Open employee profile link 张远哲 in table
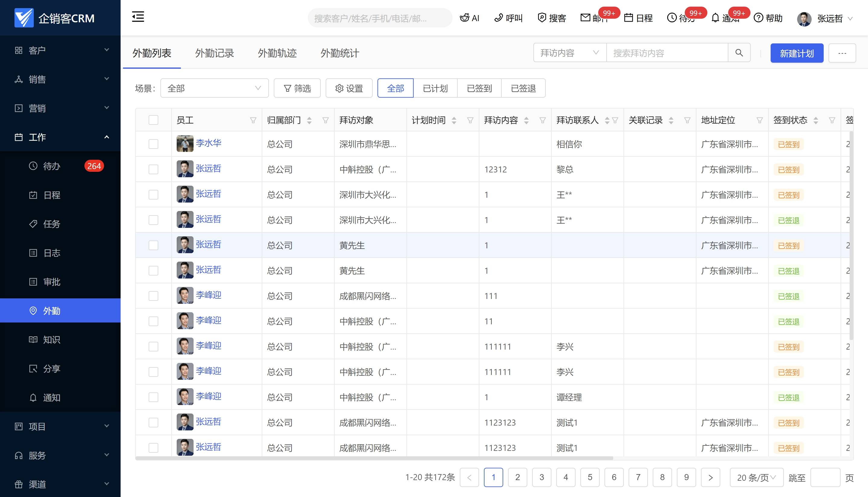868x497 pixels. tap(208, 168)
